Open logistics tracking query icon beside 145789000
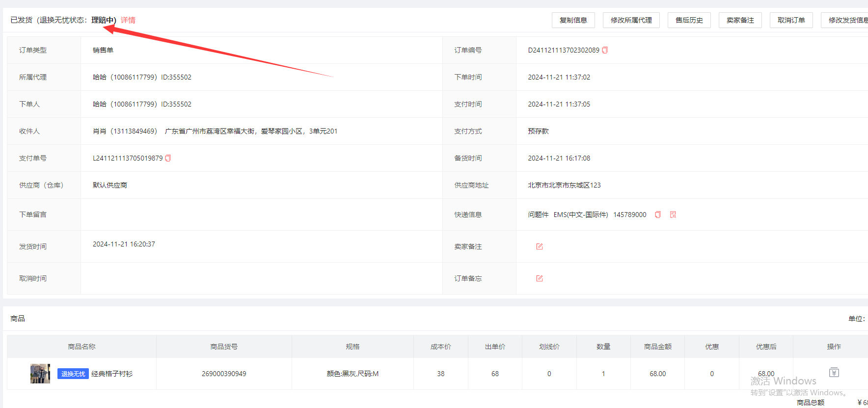Image resolution: width=868 pixels, height=408 pixels. [673, 215]
